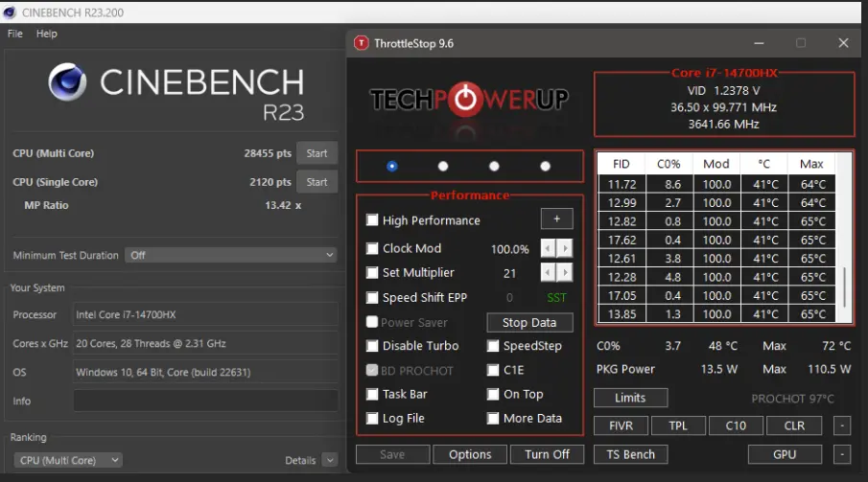Open the TPL power limits

[x=678, y=425]
